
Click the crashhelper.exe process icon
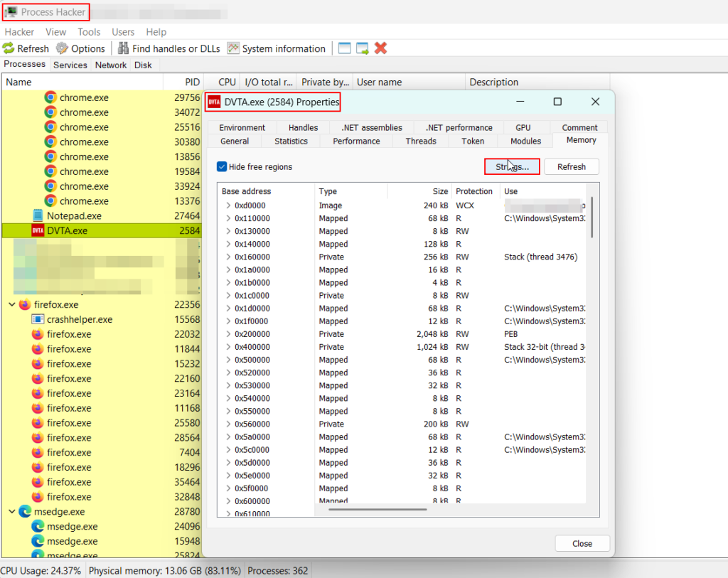[38, 319]
